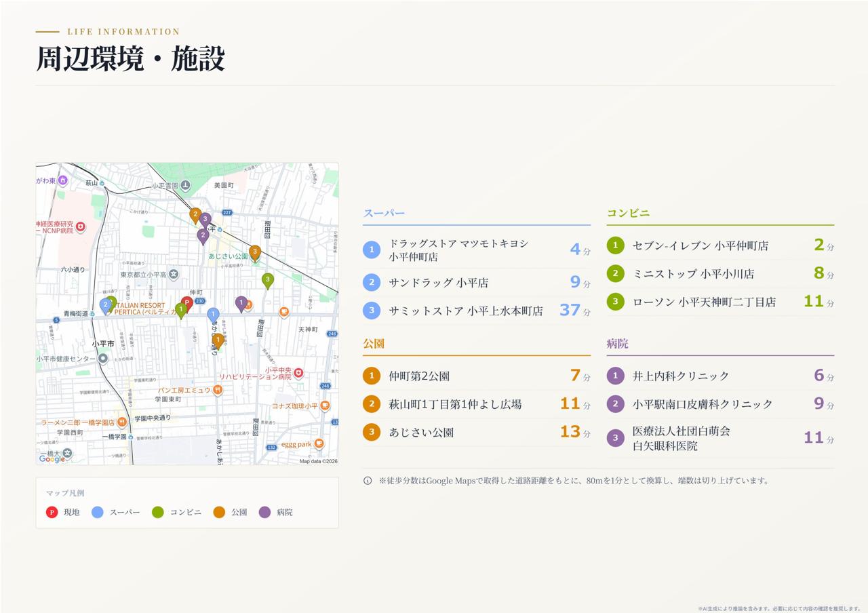Select the ドラッグストア マツモトキヨシ 小平仲町店 entry
Screen dimensions: 868x613
tap(477, 250)
